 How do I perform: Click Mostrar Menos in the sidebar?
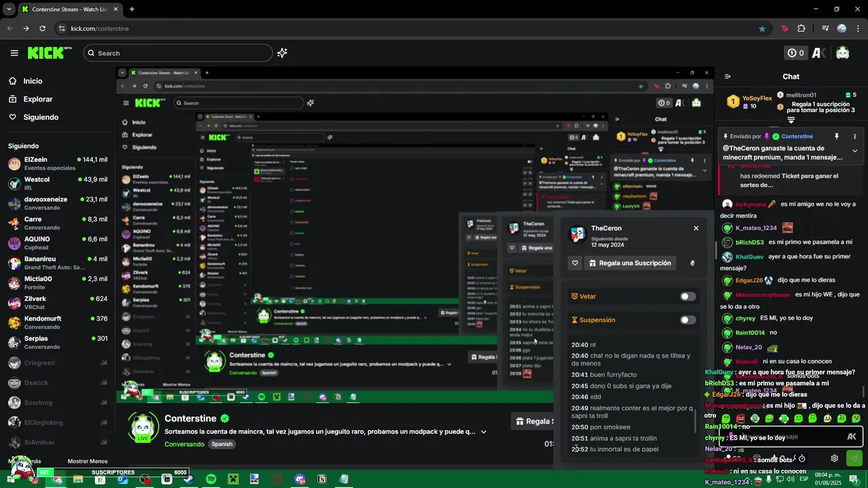tap(87, 462)
